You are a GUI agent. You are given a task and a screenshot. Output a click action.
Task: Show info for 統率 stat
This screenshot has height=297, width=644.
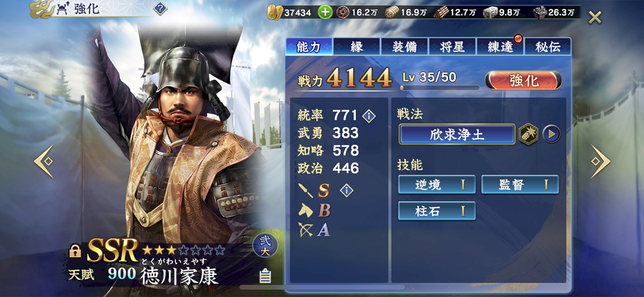tap(369, 116)
